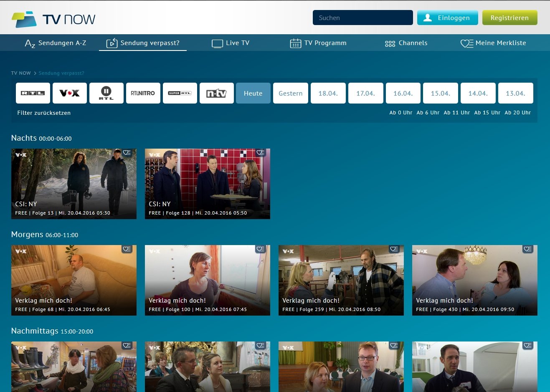Open the Nachmittags boots shop thumbnail

pos(74,367)
